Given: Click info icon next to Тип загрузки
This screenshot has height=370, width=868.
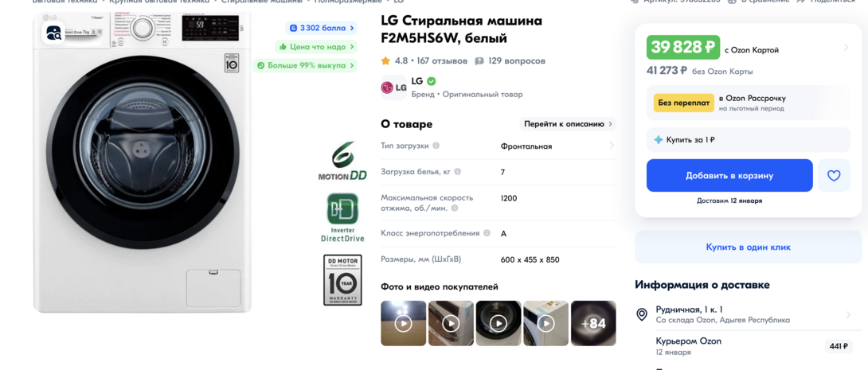Looking at the screenshot, I should [436, 146].
